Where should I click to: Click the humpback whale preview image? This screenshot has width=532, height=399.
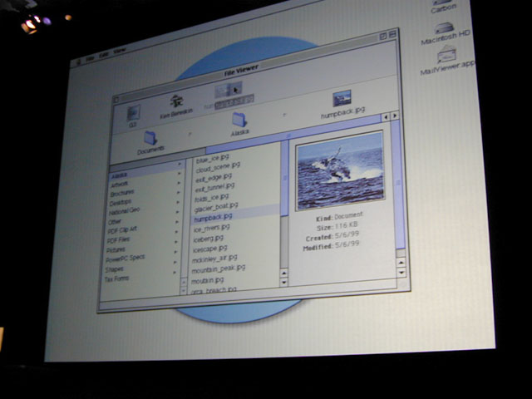[x=340, y=170]
